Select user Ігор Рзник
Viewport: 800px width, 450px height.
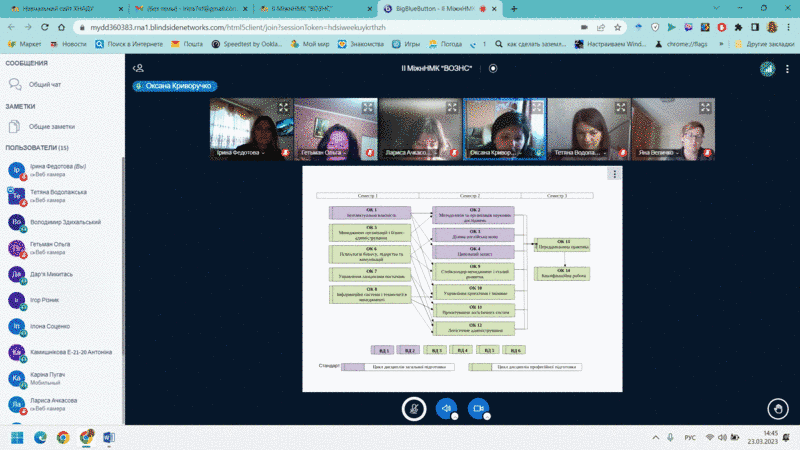click(x=61, y=300)
